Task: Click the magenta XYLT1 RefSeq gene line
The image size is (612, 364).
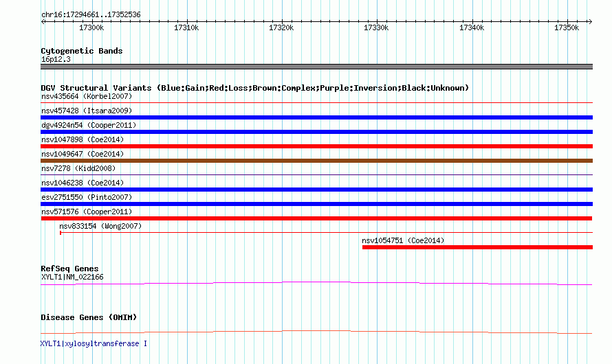Action: (x=316, y=283)
